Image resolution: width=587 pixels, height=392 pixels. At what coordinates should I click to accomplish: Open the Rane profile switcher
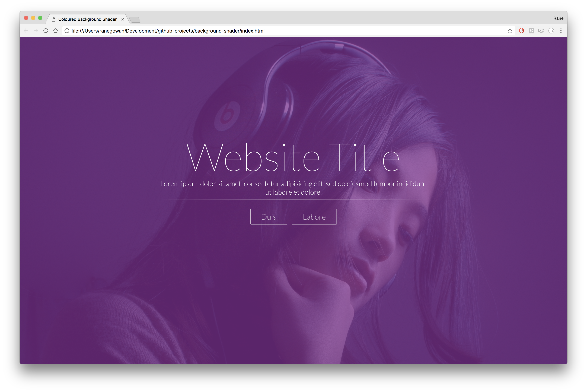coord(558,18)
